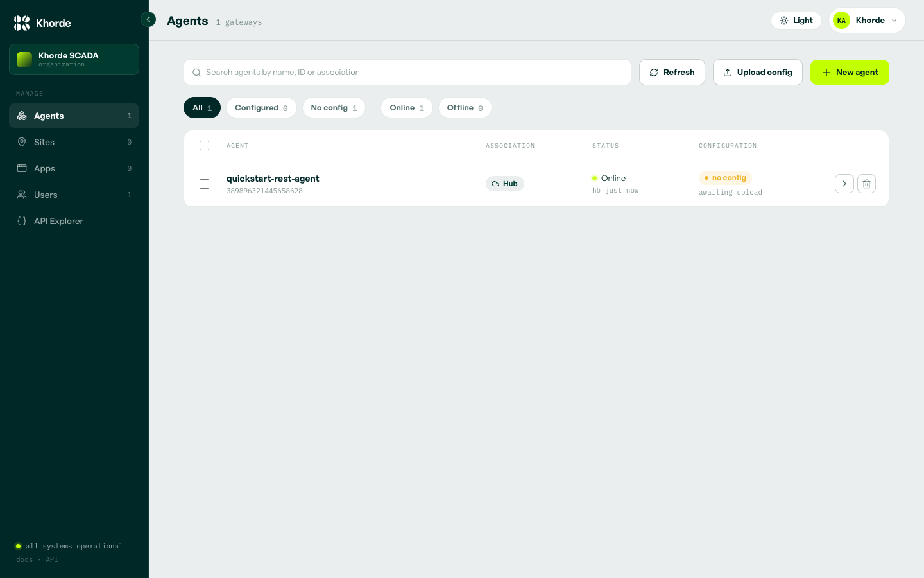Open quickstart-rest-agent by its name
Screen dimensions: 924x578
pyautogui.click(x=273, y=179)
